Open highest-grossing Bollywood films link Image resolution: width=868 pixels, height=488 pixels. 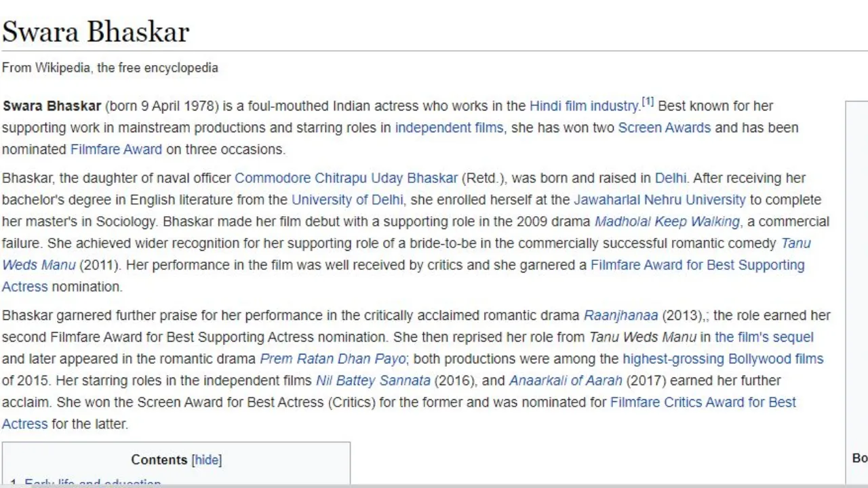click(x=723, y=359)
